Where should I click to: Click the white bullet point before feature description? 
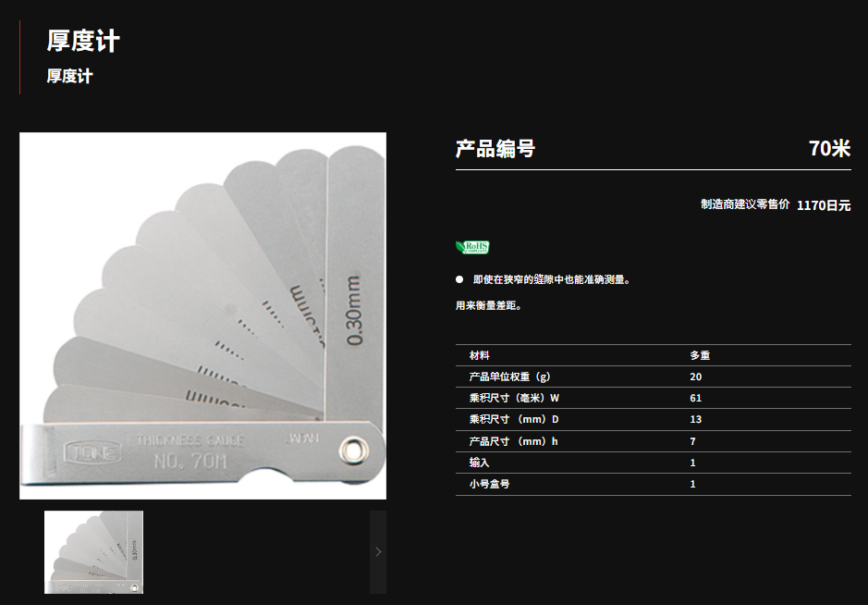pyautogui.click(x=459, y=279)
